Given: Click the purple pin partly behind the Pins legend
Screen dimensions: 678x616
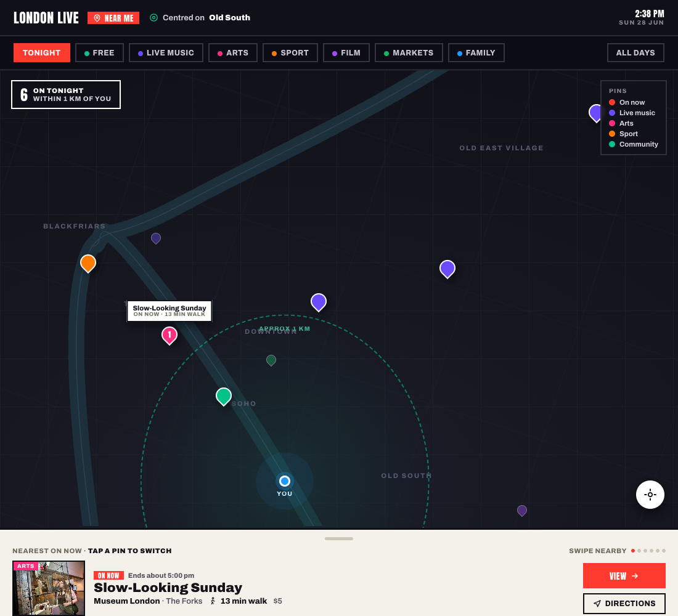Looking at the screenshot, I should click(x=595, y=113).
